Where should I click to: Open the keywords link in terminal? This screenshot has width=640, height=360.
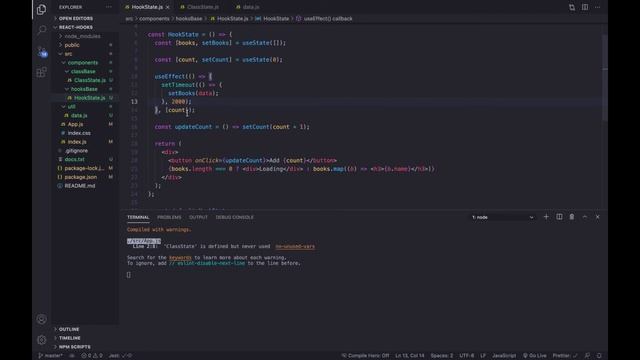180,258
